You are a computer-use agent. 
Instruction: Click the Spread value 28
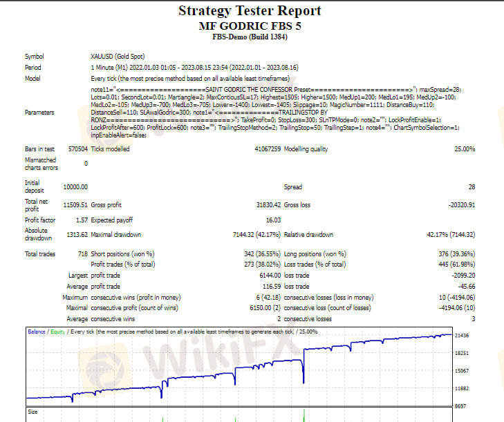click(x=472, y=187)
